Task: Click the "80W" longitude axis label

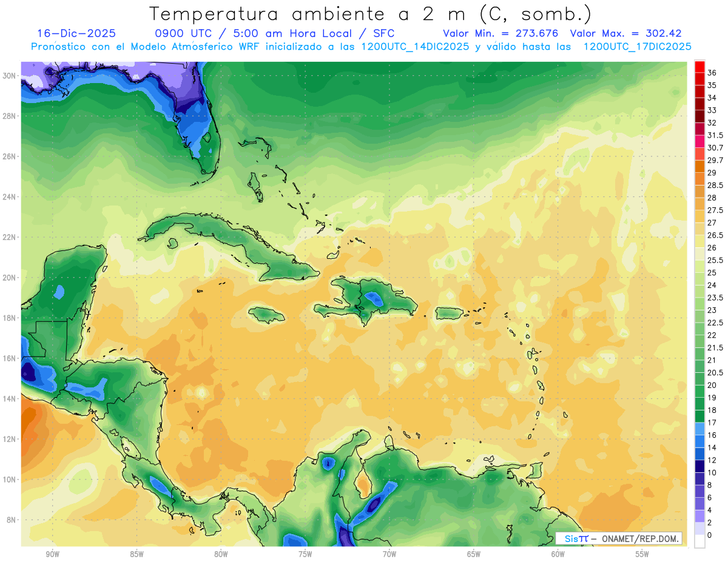Action: point(221,554)
